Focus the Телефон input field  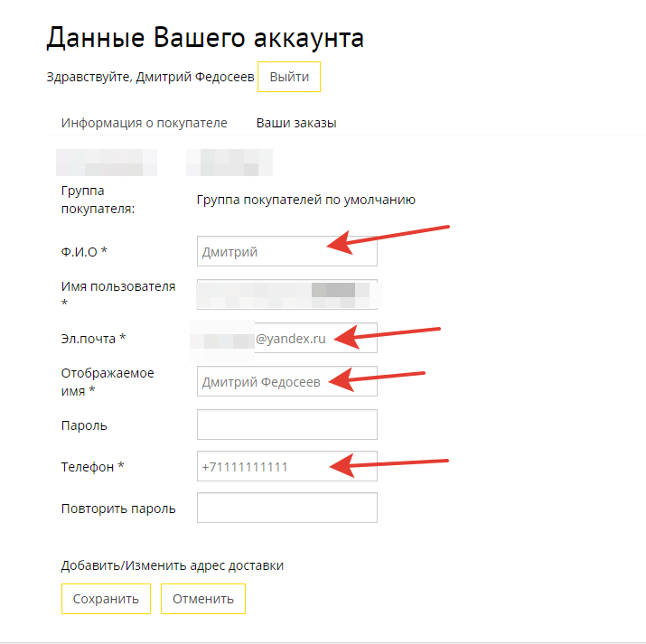tap(287, 466)
